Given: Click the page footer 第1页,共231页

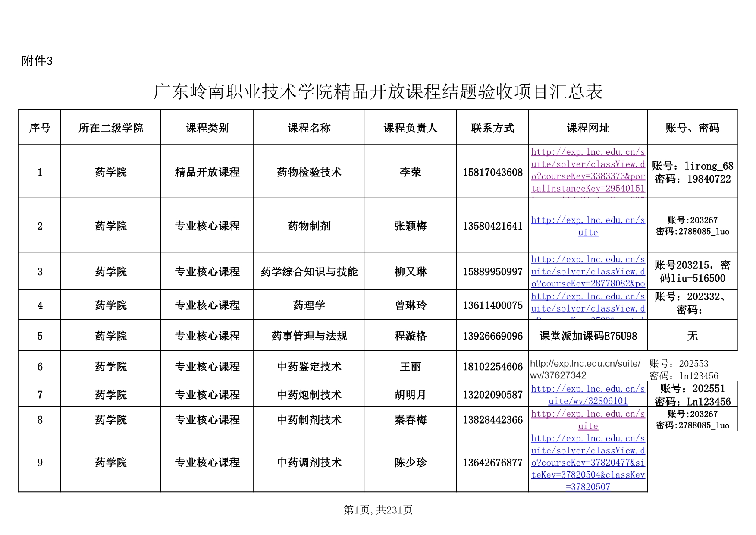Looking at the screenshot, I should pyautogui.click(x=378, y=510).
